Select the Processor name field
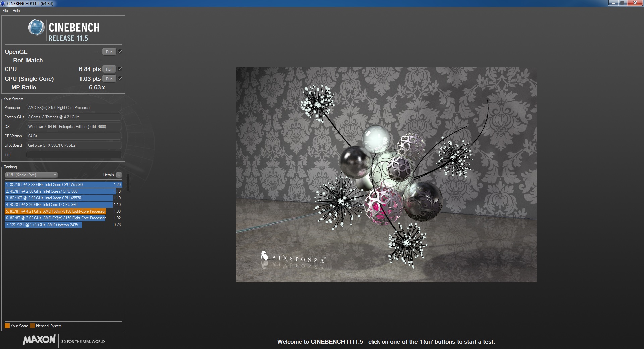Viewport: 644px width, 349px height. (74, 108)
